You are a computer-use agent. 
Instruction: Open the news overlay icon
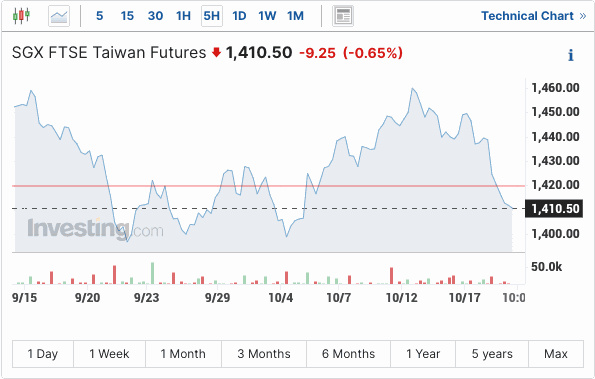[343, 16]
